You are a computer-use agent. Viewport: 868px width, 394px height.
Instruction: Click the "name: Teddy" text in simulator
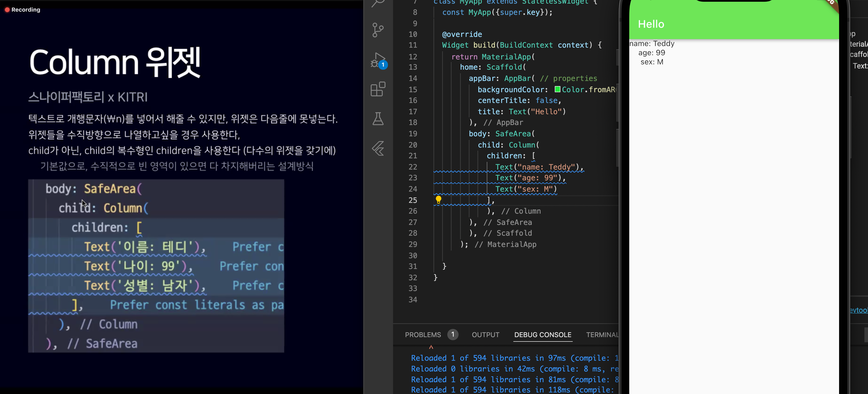coord(652,44)
